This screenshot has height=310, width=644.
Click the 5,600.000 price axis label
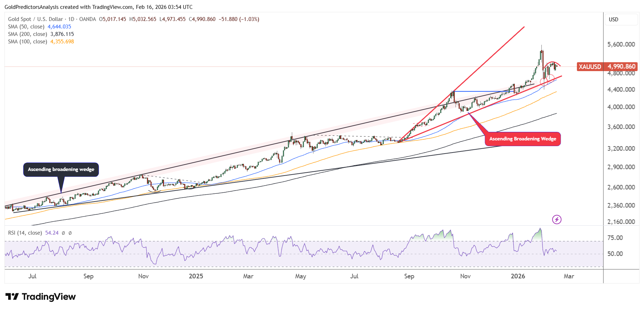pos(621,44)
